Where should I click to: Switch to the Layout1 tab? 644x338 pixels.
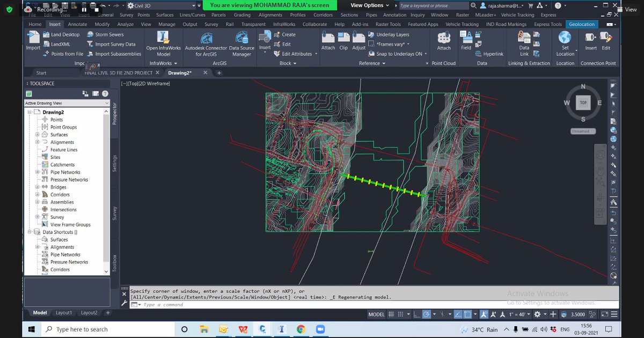coord(63,312)
